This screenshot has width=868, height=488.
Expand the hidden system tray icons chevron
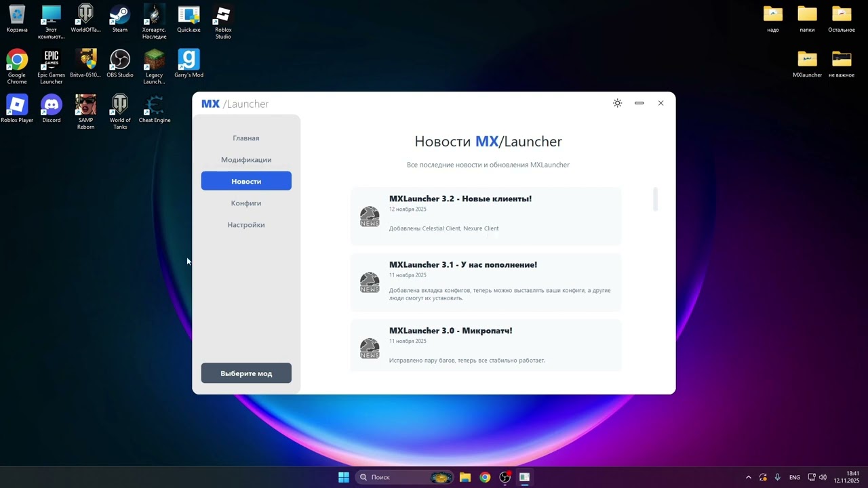(749, 477)
